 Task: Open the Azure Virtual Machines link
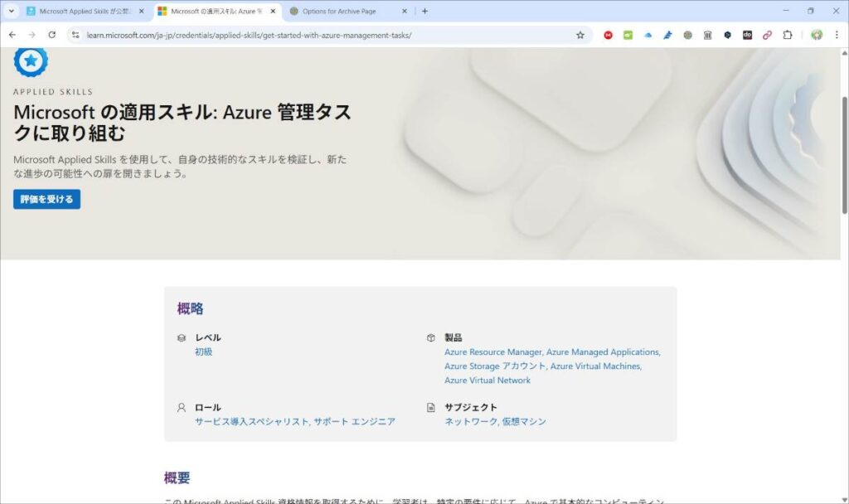coord(595,366)
